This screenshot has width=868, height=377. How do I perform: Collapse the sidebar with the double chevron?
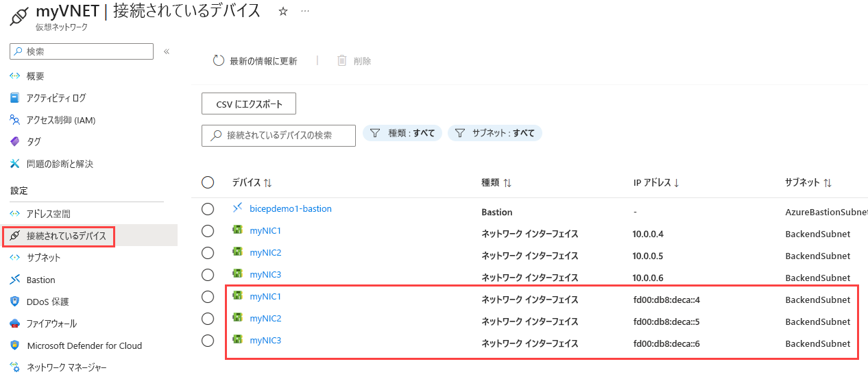[167, 51]
